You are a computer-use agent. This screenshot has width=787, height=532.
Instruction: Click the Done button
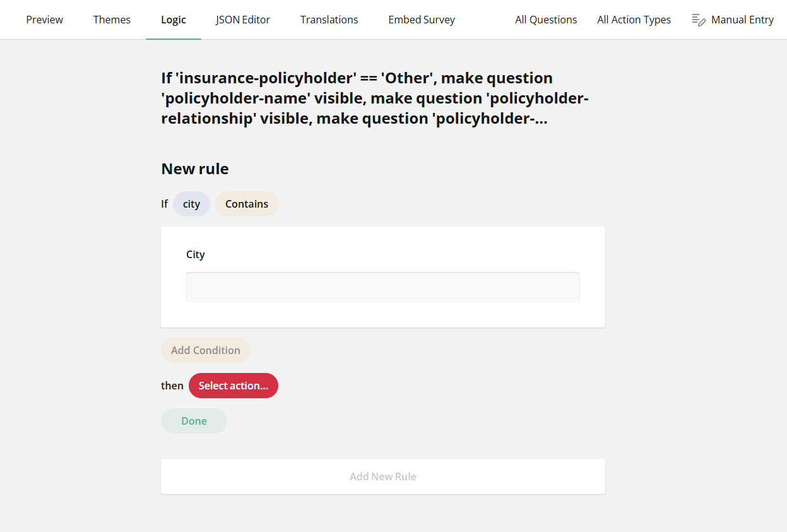click(x=194, y=420)
